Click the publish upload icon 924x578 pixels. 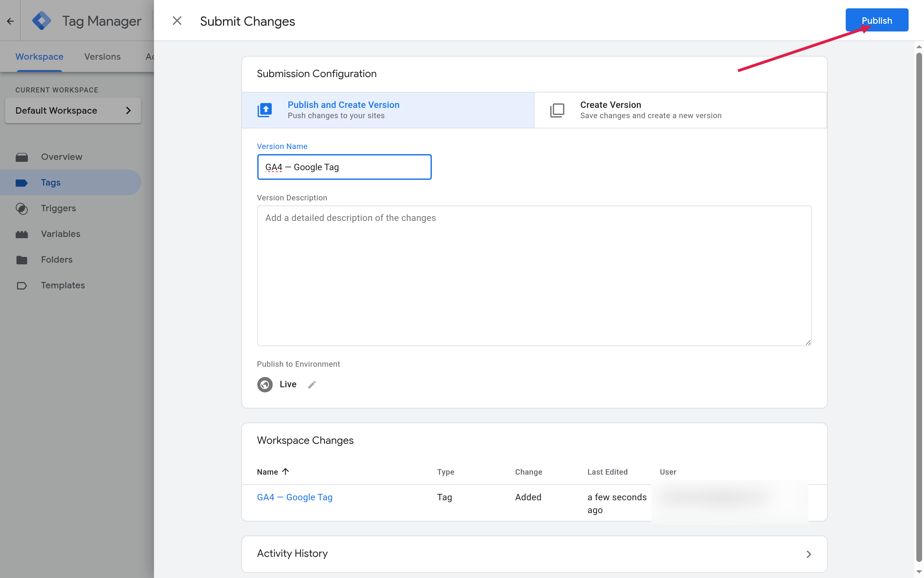(x=265, y=110)
